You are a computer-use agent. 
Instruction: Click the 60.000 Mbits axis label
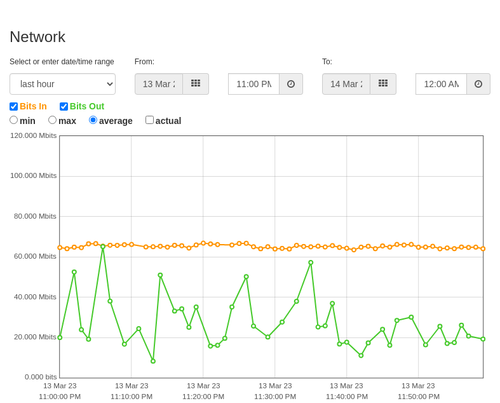35,256
